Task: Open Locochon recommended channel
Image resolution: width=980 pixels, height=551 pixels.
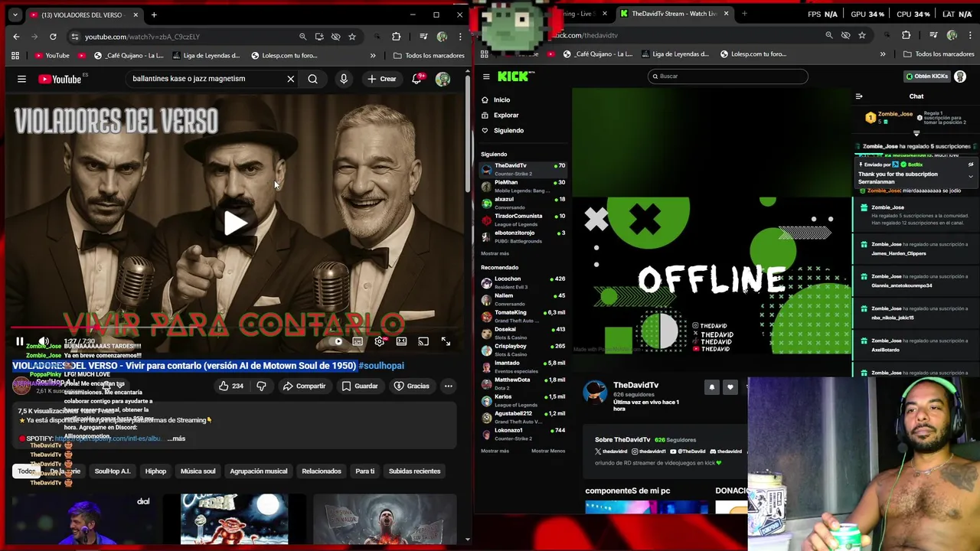Action: [x=523, y=282]
